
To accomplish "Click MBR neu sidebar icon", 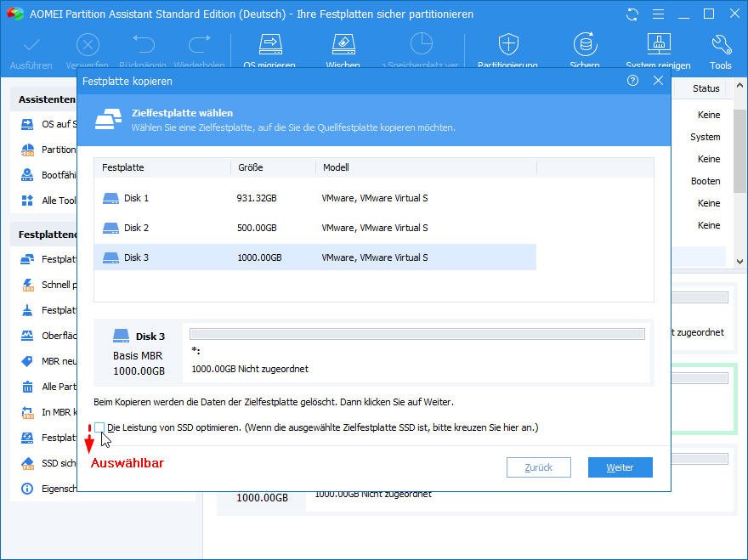I will pyautogui.click(x=27, y=361).
